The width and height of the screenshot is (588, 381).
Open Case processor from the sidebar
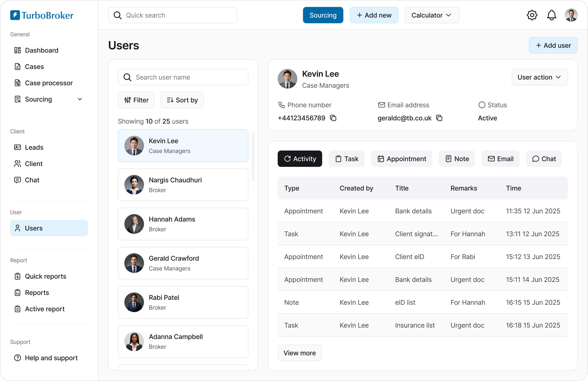coord(49,83)
